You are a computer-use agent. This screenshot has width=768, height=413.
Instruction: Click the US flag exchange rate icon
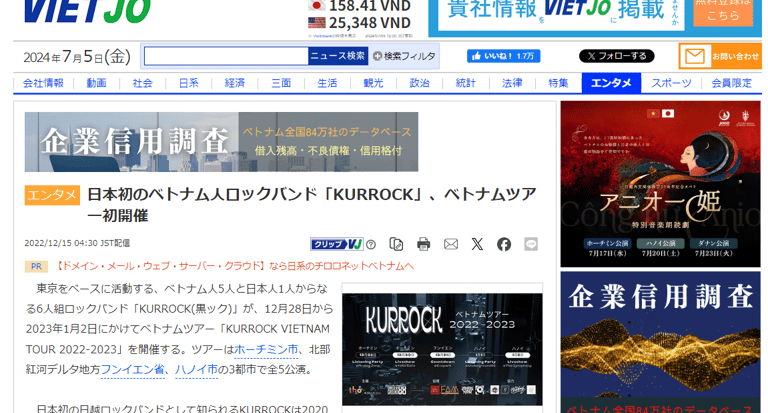point(316,23)
